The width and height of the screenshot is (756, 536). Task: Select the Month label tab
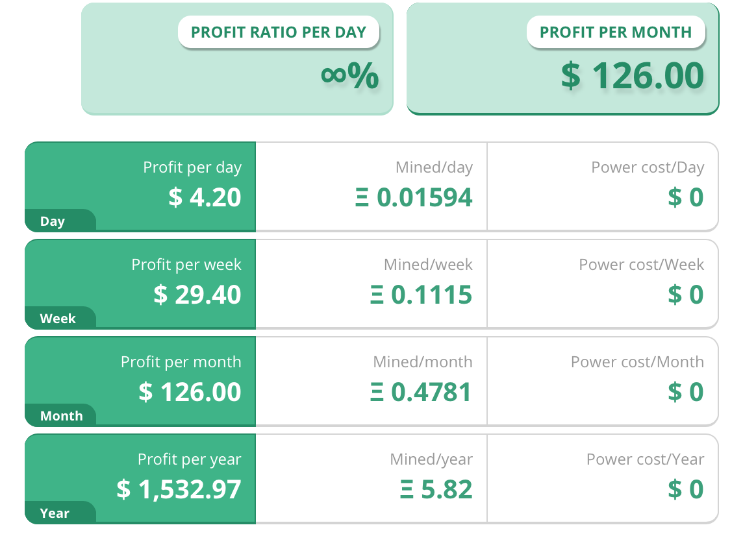tap(61, 416)
